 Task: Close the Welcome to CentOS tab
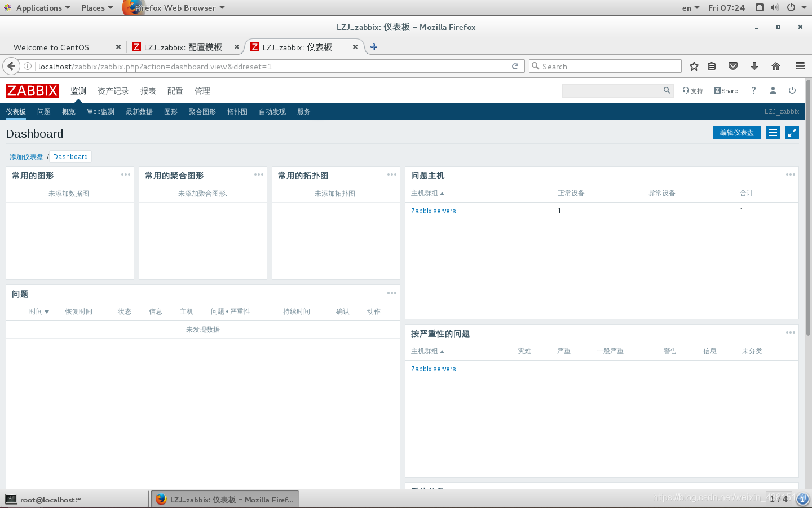(x=118, y=47)
